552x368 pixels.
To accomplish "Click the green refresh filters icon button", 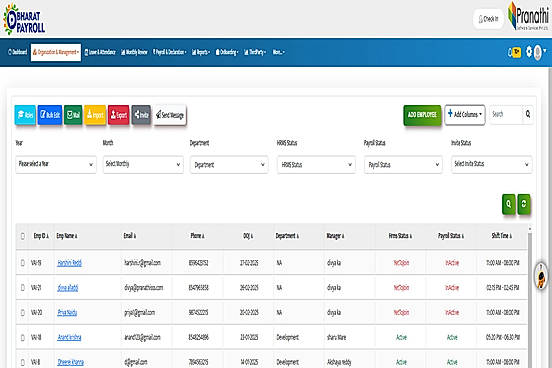I will pos(524,204).
